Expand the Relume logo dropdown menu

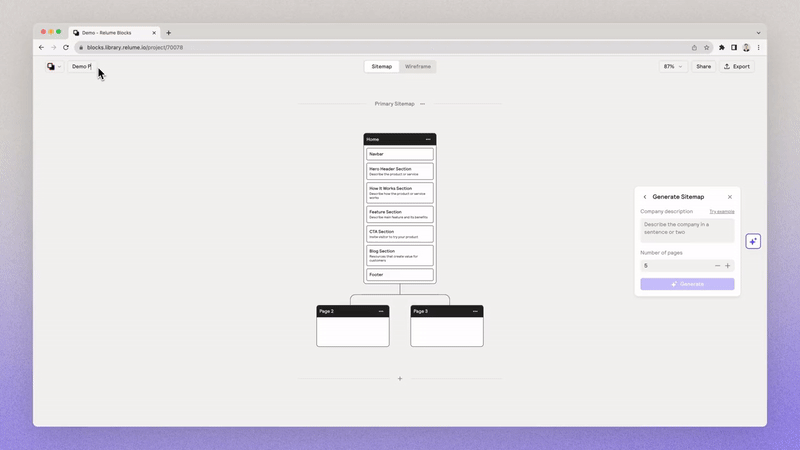(x=54, y=67)
